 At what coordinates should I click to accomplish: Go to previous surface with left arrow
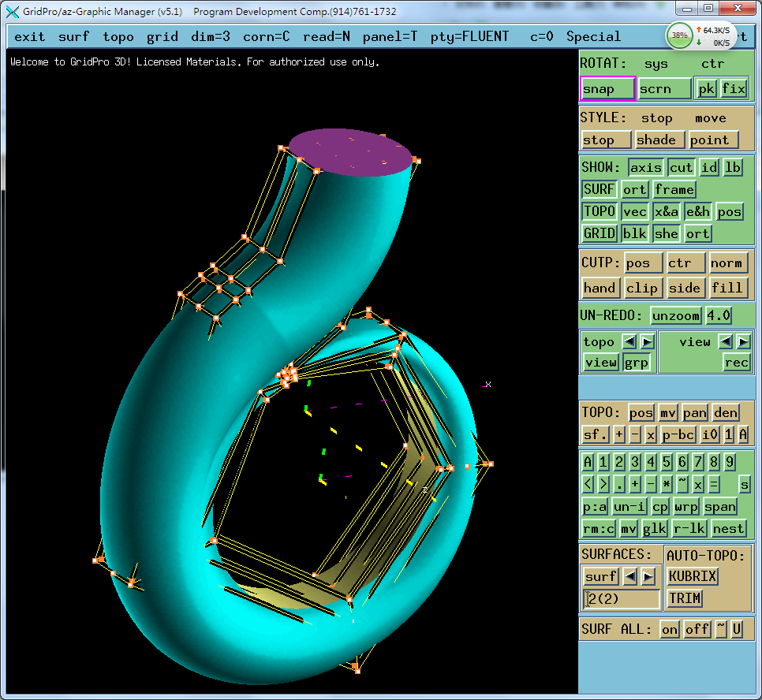coord(629,576)
